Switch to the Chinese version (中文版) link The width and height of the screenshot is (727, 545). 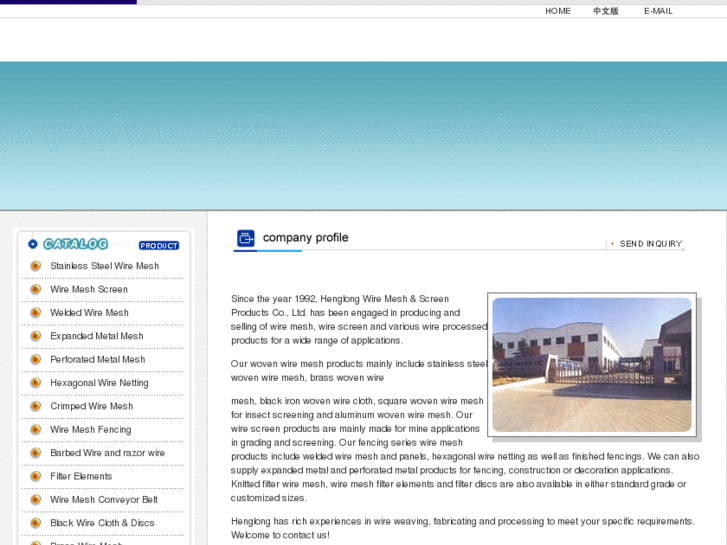point(606,11)
